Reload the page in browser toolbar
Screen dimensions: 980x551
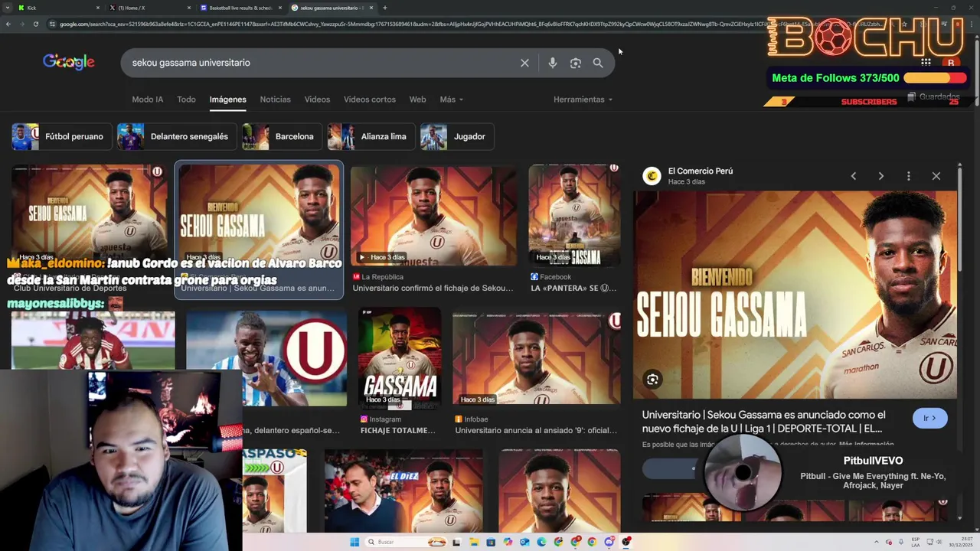[36, 24]
